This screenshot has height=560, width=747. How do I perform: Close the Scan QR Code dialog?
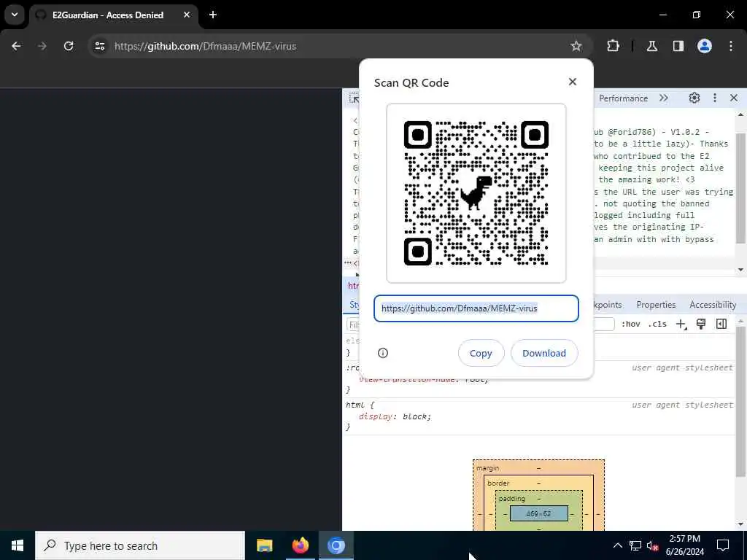point(572,82)
